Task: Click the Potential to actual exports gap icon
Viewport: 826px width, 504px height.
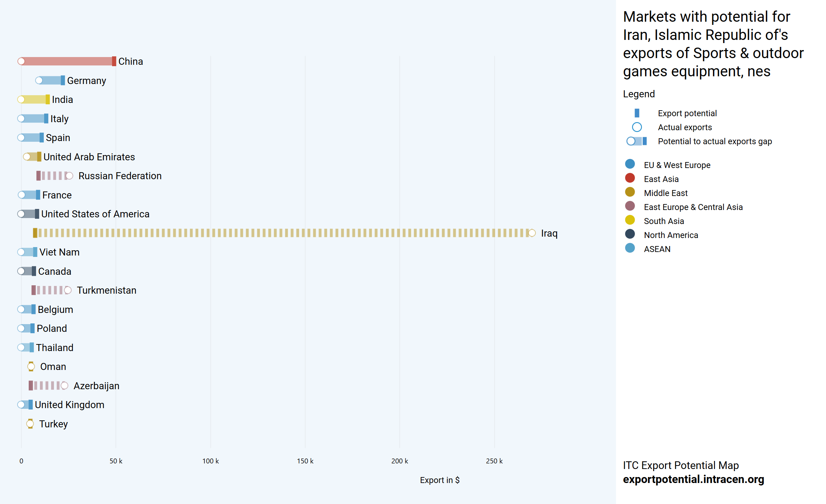Action: (637, 141)
